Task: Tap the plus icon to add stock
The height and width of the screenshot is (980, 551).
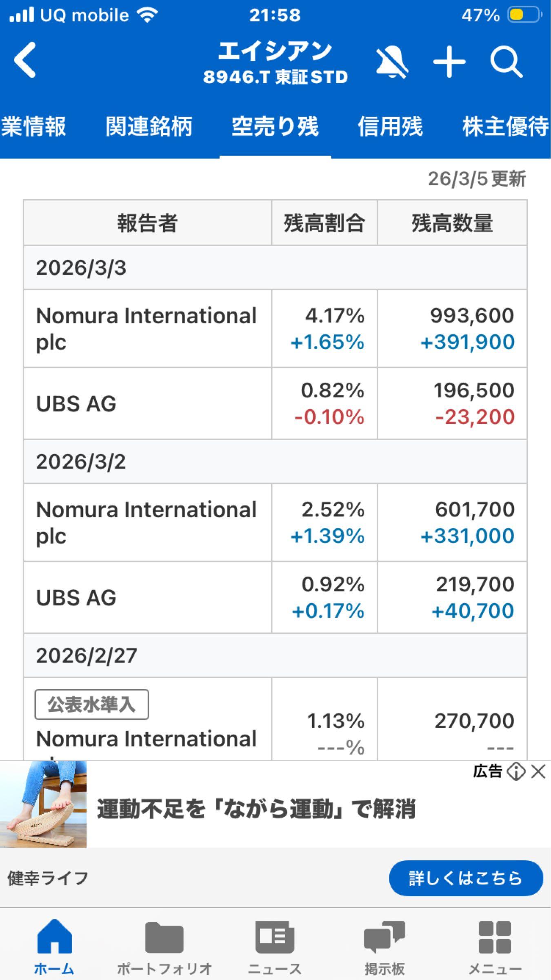Action: point(449,62)
